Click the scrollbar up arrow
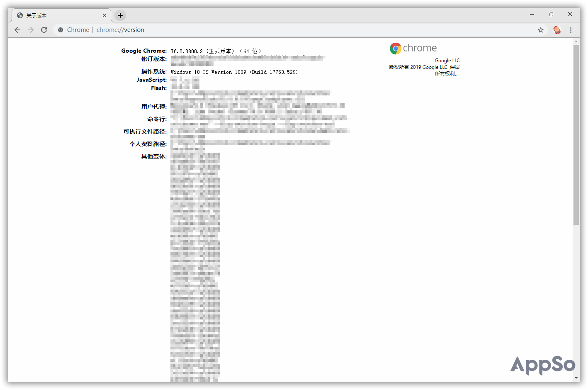 click(x=576, y=41)
